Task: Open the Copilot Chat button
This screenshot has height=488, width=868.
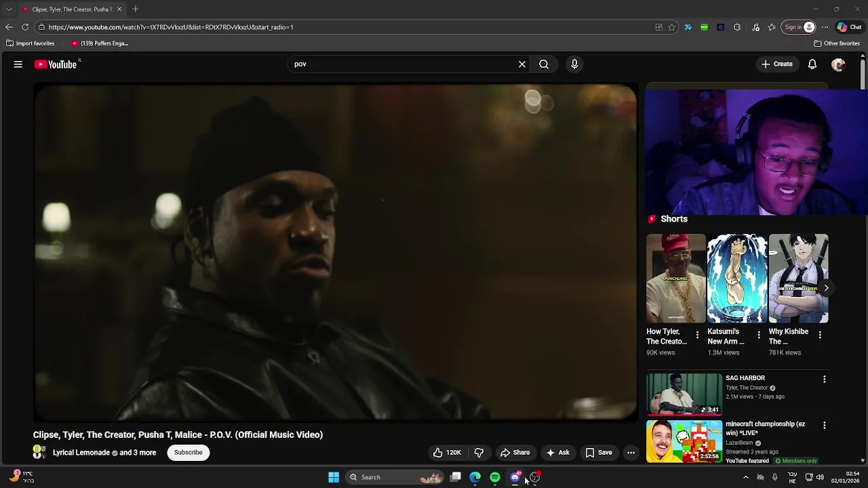Action: (x=849, y=27)
